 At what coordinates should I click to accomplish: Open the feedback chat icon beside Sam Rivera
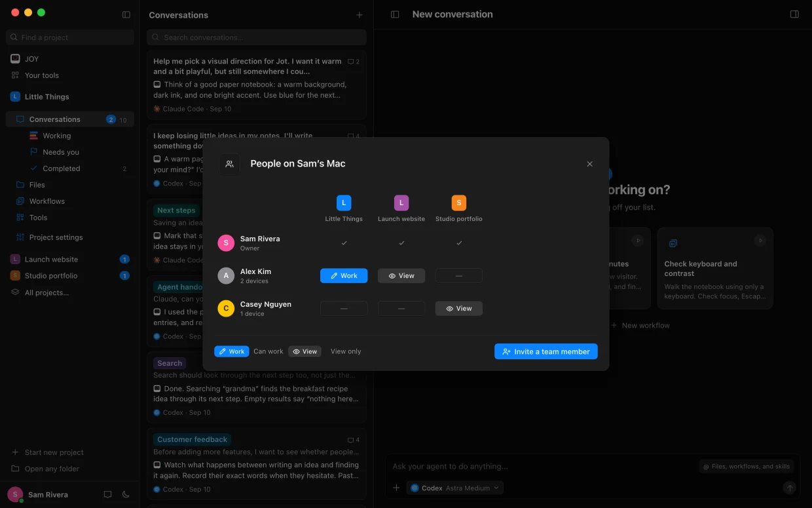tap(107, 495)
